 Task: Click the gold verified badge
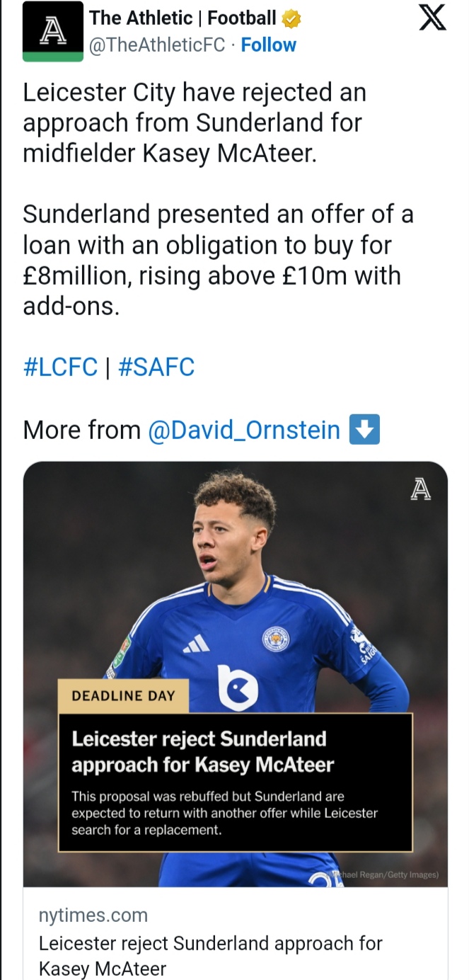pyautogui.click(x=291, y=18)
